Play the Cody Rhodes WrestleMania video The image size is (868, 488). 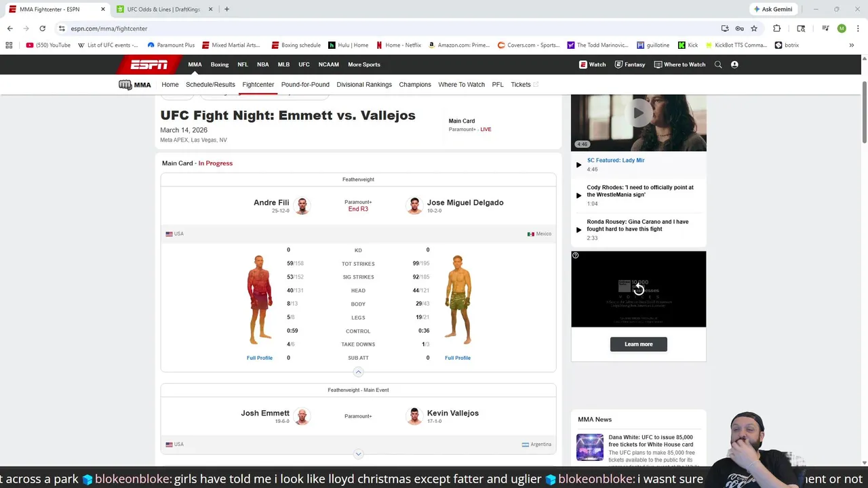click(x=640, y=191)
